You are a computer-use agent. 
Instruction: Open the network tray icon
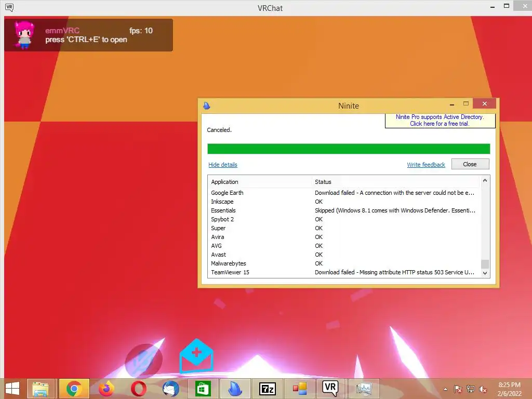click(471, 389)
